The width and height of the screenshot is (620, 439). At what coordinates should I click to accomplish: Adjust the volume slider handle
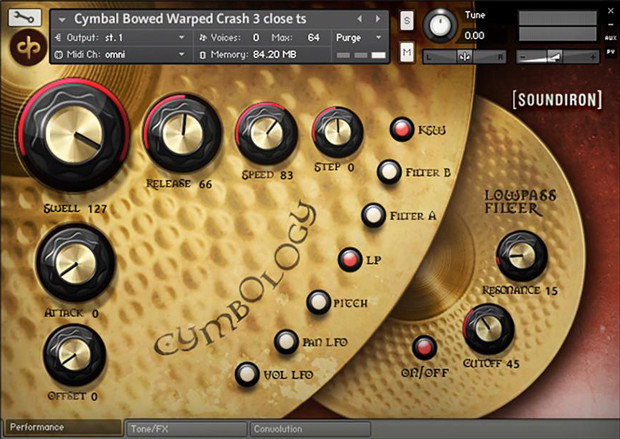coord(554,57)
